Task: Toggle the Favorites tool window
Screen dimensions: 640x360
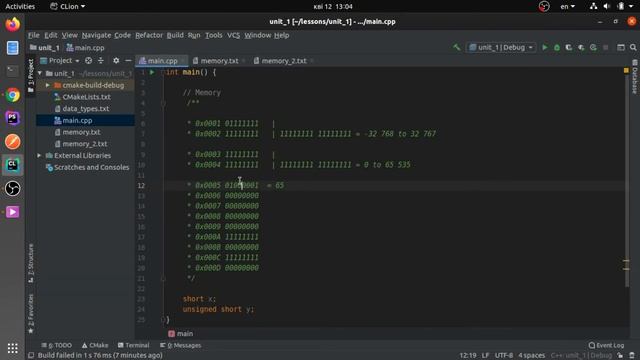Action: click(x=31, y=313)
